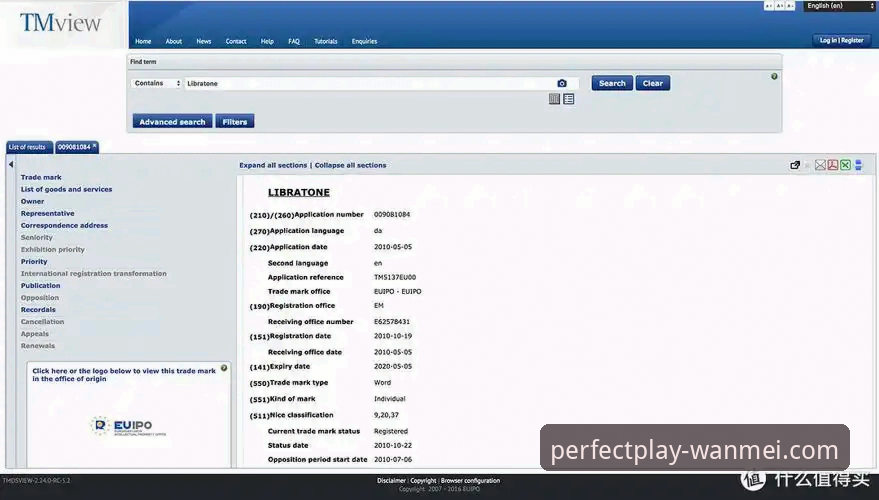This screenshot has height=500, width=879.
Task: Click the receiving office number E62578431
Action: (x=392, y=322)
